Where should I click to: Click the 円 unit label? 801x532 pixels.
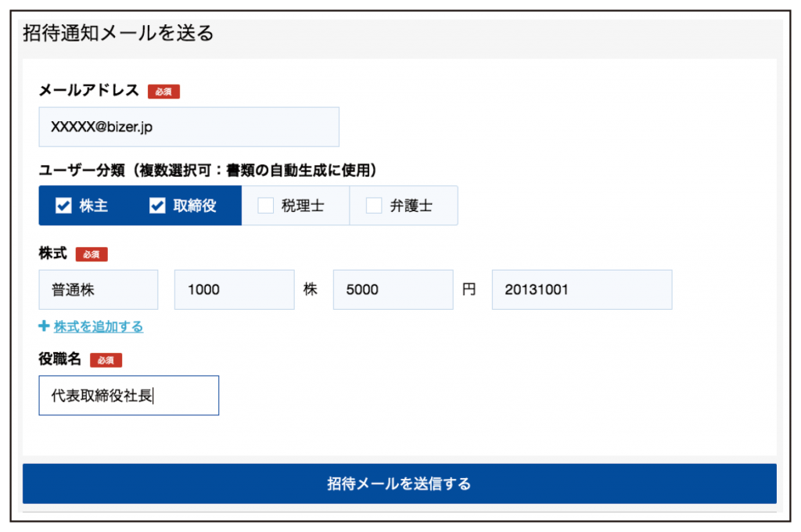(x=469, y=289)
